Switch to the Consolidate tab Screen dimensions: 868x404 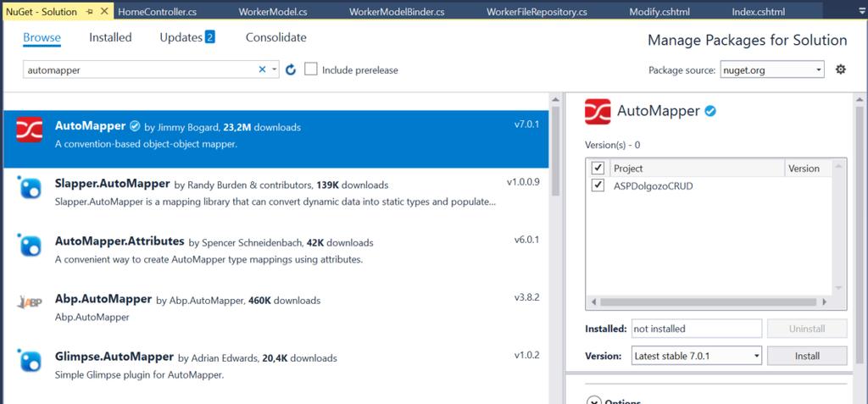(275, 37)
